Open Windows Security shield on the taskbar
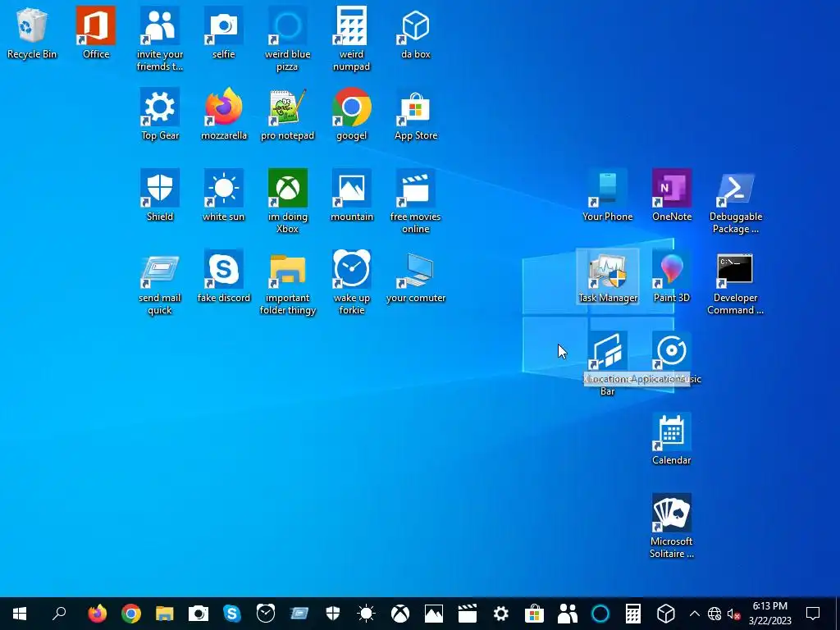 click(333, 614)
